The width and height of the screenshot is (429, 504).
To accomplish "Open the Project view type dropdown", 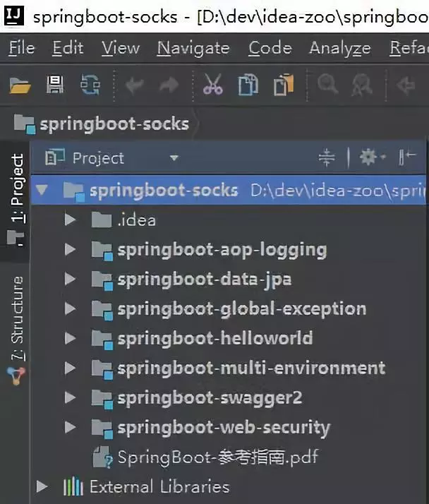I will (174, 158).
